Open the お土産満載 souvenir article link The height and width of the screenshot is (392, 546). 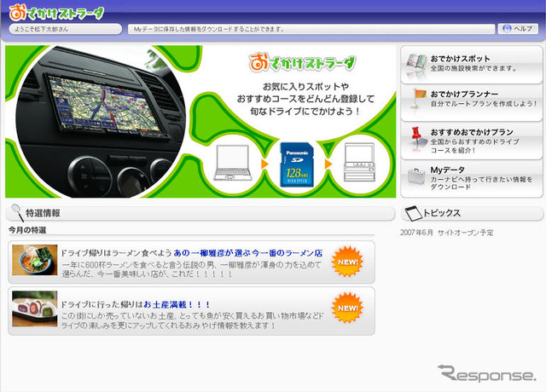tap(177, 304)
